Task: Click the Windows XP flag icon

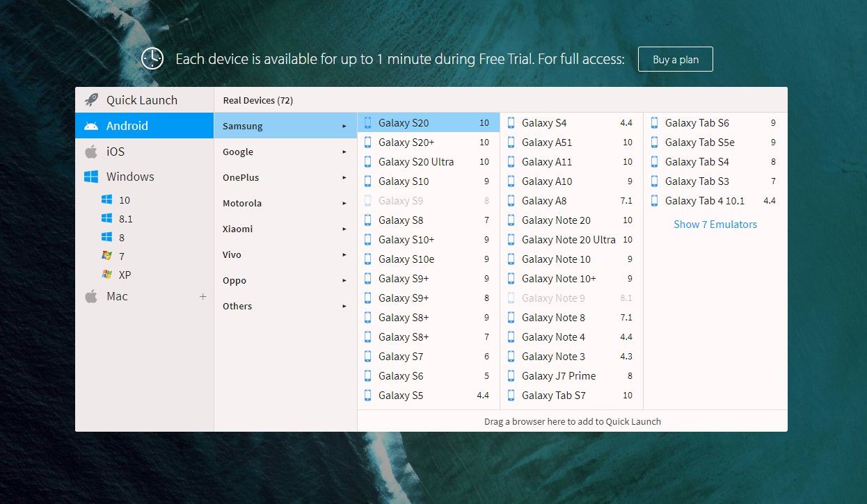Action: 106,275
